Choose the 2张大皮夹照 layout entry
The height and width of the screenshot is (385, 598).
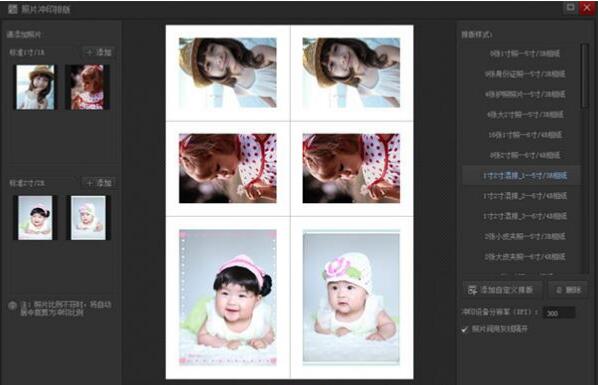point(524,257)
